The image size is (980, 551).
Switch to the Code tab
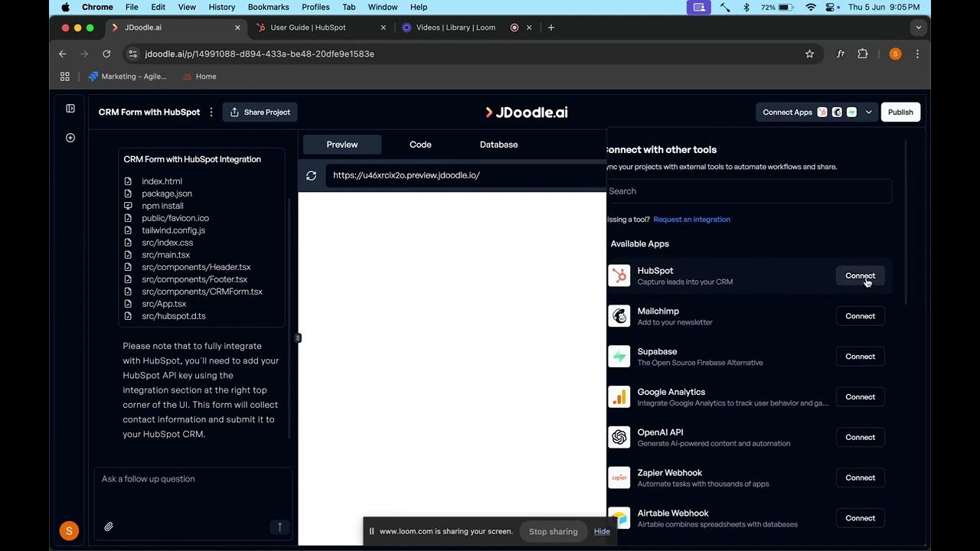tap(420, 145)
